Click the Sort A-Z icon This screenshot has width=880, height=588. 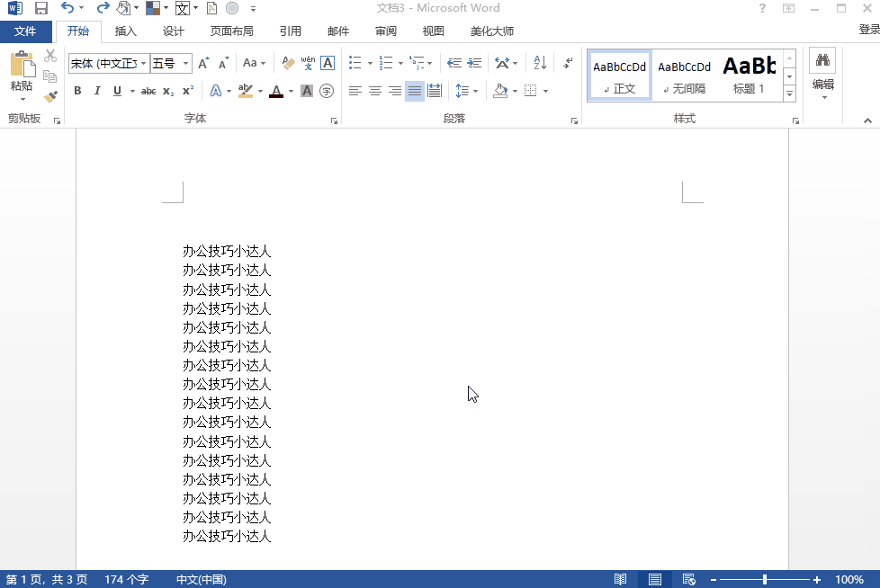tap(540, 63)
